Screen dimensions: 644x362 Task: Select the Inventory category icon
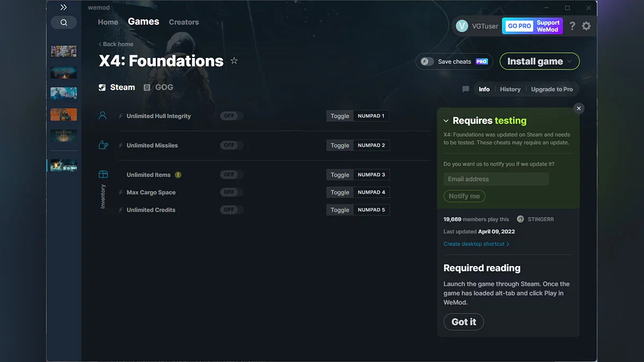pos(103,174)
